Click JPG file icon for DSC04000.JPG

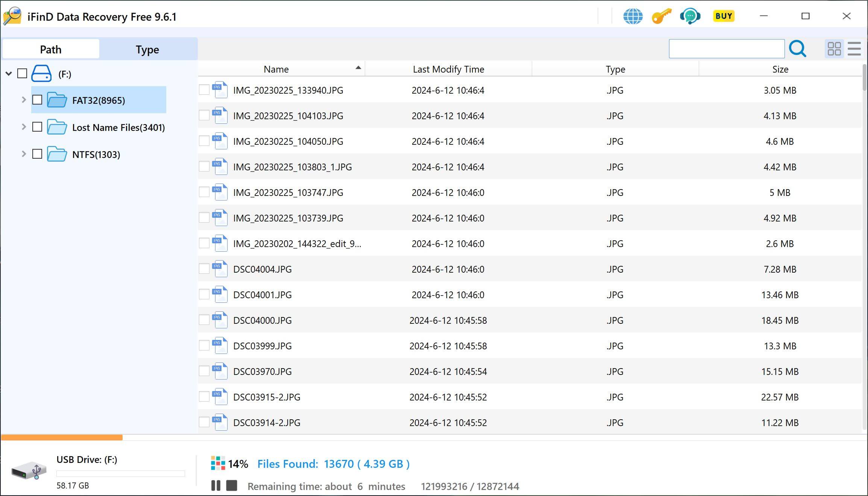tap(220, 320)
